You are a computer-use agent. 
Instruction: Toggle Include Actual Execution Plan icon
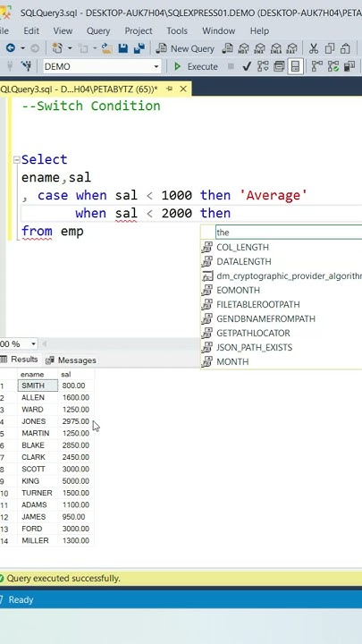[316, 66]
